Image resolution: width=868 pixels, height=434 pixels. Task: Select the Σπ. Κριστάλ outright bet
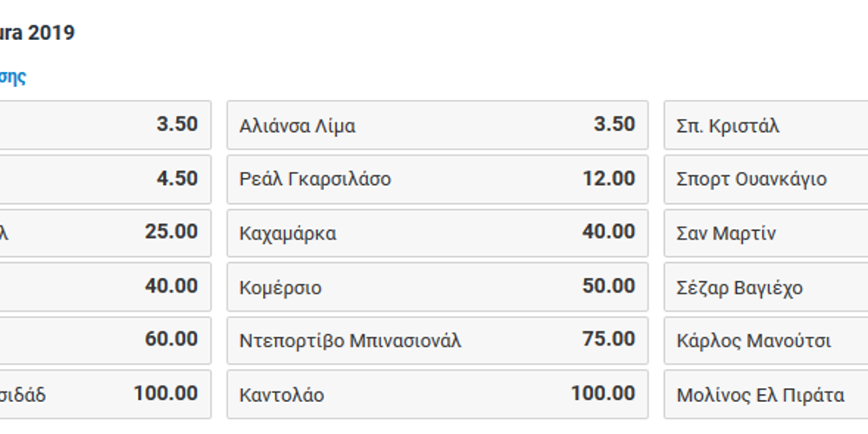click(766, 125)
